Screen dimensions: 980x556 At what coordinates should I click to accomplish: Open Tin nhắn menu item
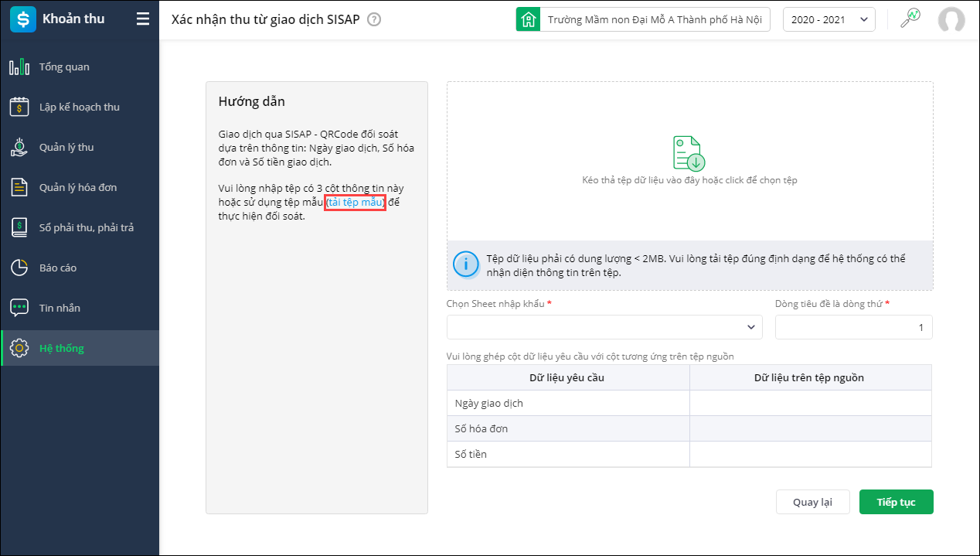pyautogui.click(x=80, y=308)
